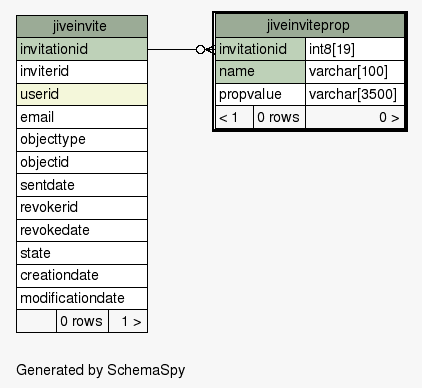Click the '1 >' children count in jiveinvite
Viewport: 422px width, 388px height.
(x=128, y=321)
